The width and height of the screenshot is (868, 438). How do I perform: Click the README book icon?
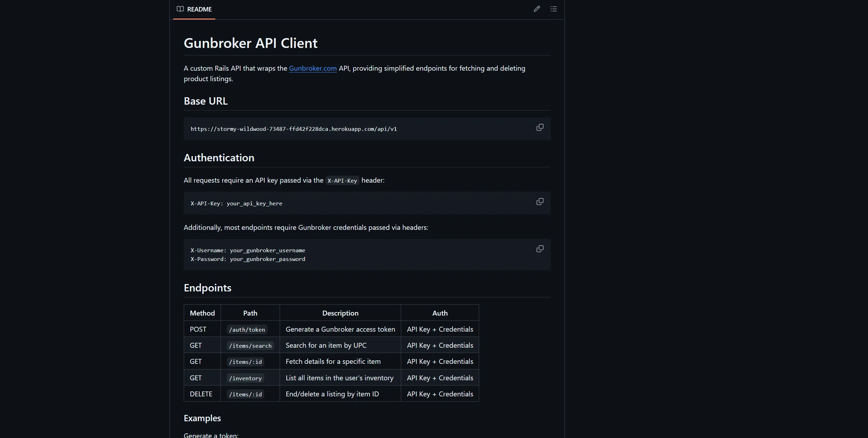pos(180,9)
